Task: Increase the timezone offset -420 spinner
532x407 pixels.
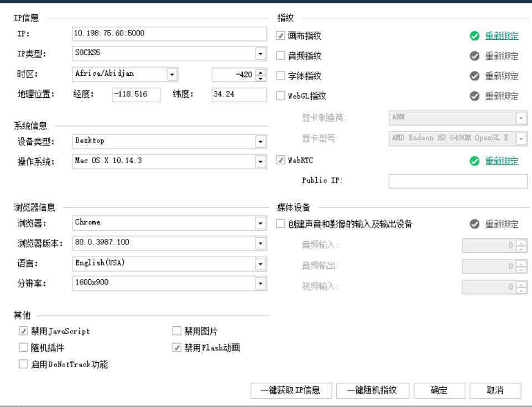Action: click(260, 71)
